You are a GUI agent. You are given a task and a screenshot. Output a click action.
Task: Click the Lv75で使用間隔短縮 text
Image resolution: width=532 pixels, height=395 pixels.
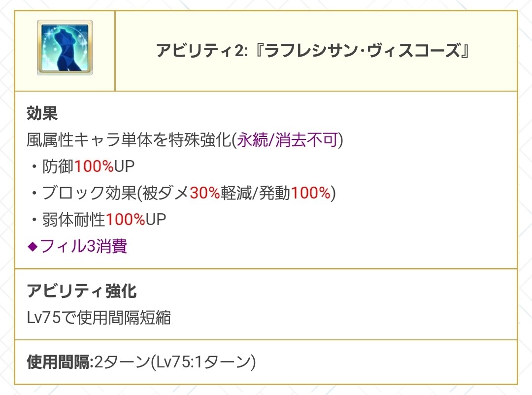click(99, 318)
